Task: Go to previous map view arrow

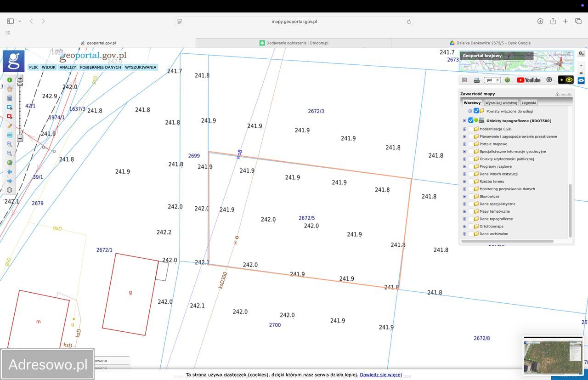Action: coord(9,172)
